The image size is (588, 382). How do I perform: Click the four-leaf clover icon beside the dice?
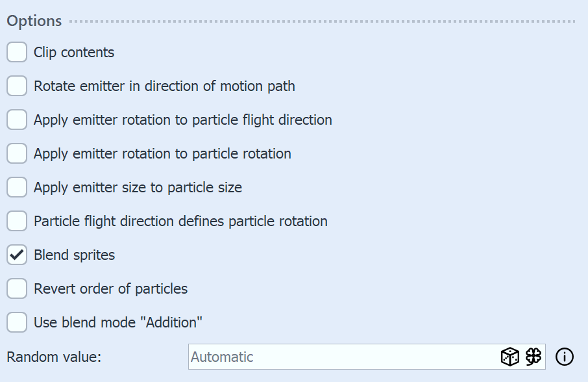(x=532, y=357)
